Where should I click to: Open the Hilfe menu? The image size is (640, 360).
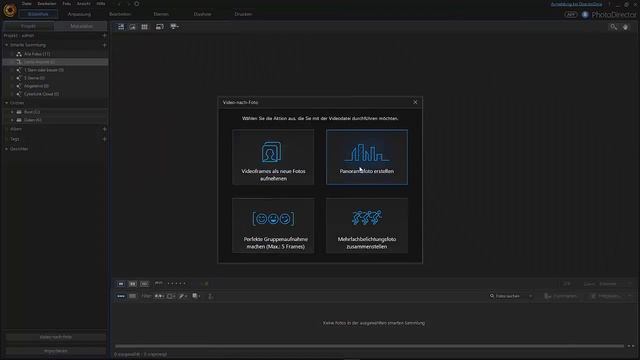(x=101, y=4)
